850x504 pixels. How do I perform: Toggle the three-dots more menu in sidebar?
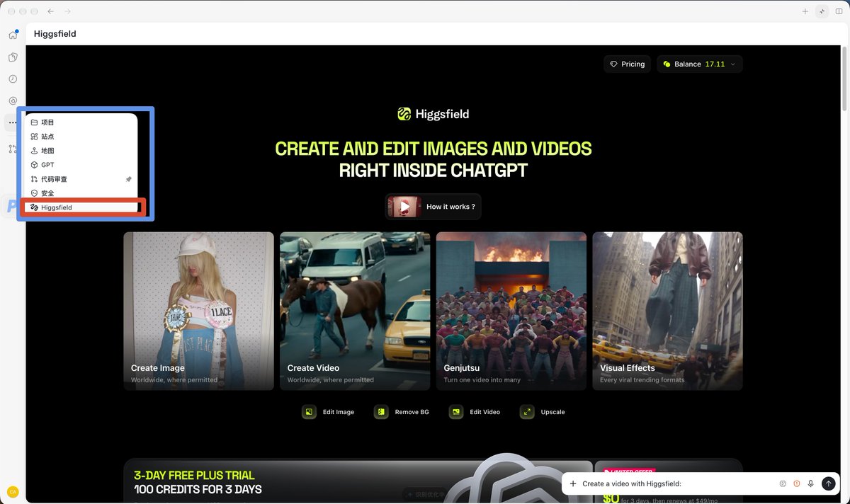pyautogui.click(x=13, y=122)
